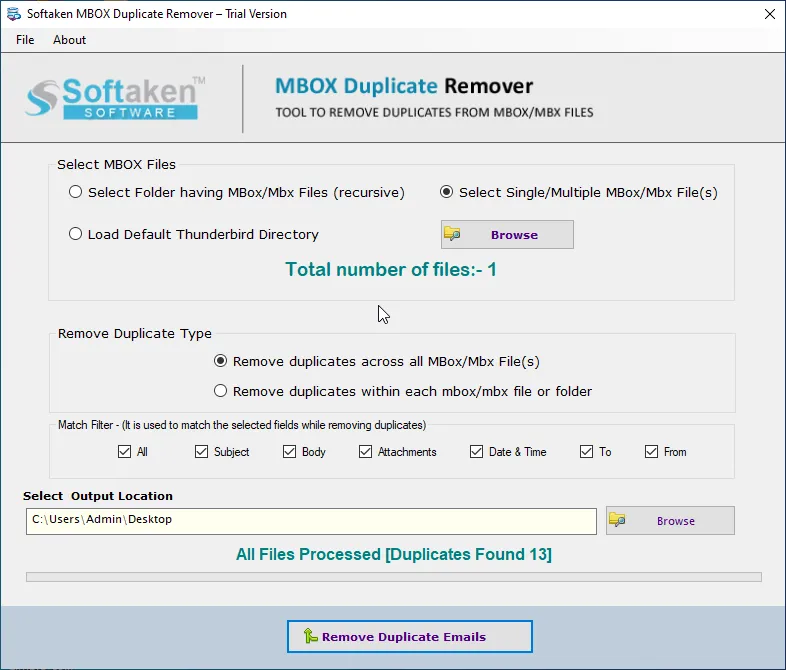The width and height of the screenshot is (786, 670).
Task: Select folder having MBox/Mbx files option
Action: pos(76,192)
